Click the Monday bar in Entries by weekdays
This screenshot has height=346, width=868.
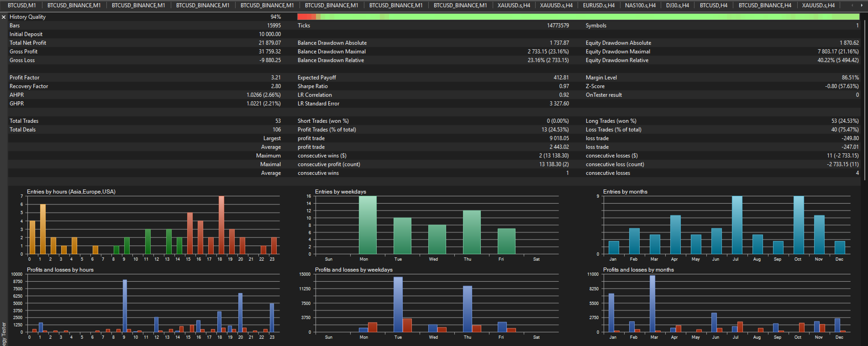tap(368, 225)
